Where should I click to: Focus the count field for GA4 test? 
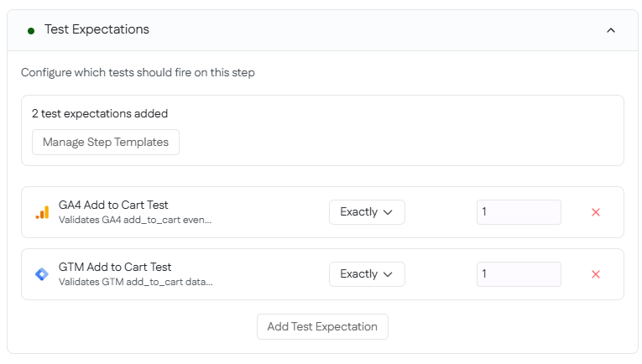[519, 212]
